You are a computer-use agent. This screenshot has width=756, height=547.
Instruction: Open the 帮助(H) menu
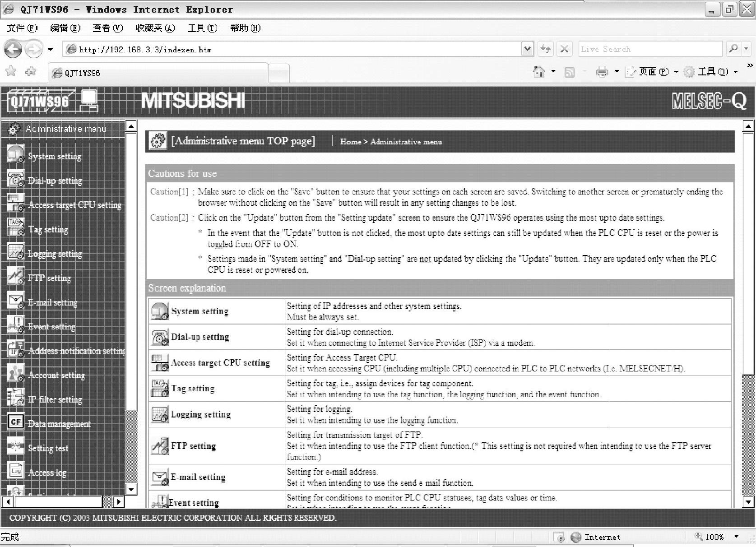[246, 28]
